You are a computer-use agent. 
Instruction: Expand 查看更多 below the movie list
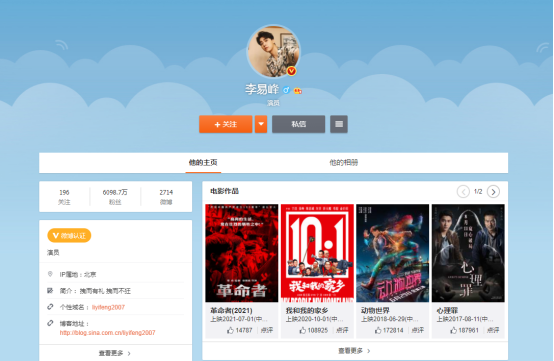(x=355, y=351)
